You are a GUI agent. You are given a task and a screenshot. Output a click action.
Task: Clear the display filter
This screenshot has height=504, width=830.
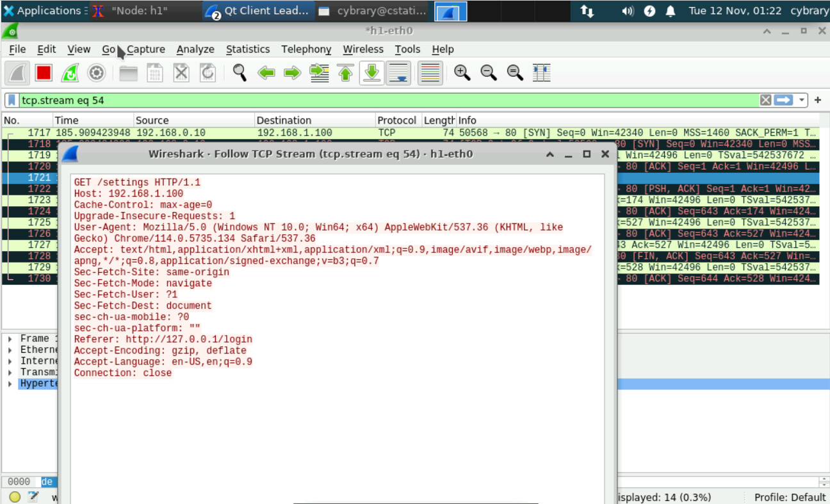coord(765,100)
